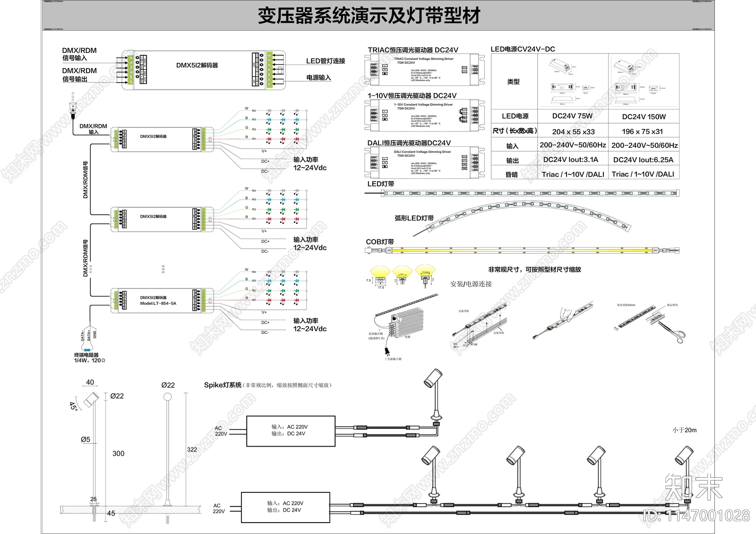Click the 类型 table row header
The height and width of the screenshot is (534, 756).
[514, 81]
